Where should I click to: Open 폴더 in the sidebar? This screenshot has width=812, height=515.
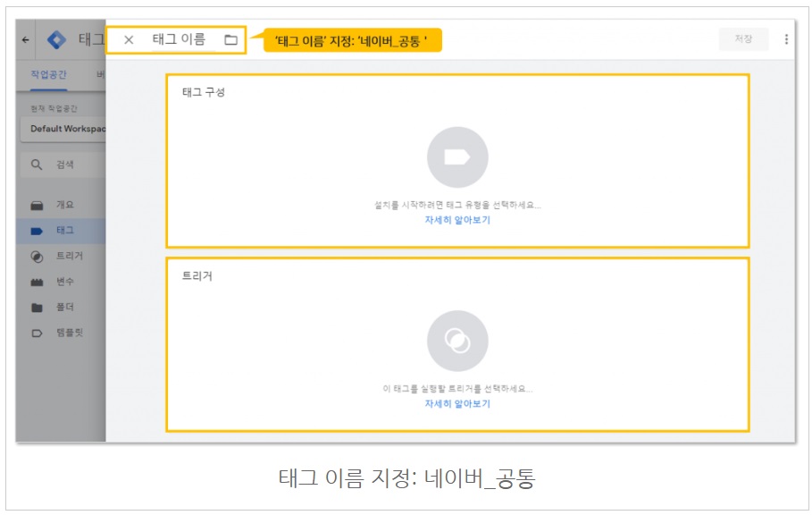(x=64, y=307)
